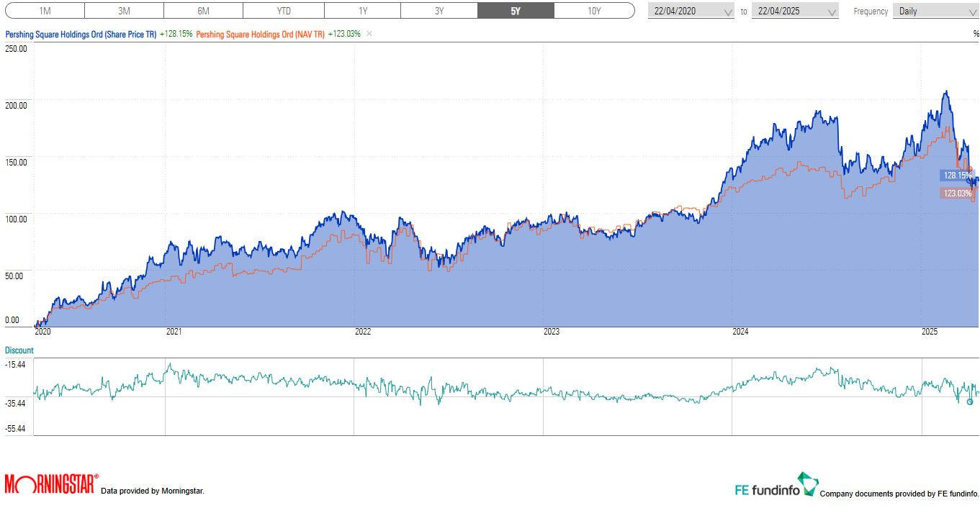The width and height of the screenshot is (980, 513).
Task: Click the 250.00 y-axis value
Action: pos(16,49)
